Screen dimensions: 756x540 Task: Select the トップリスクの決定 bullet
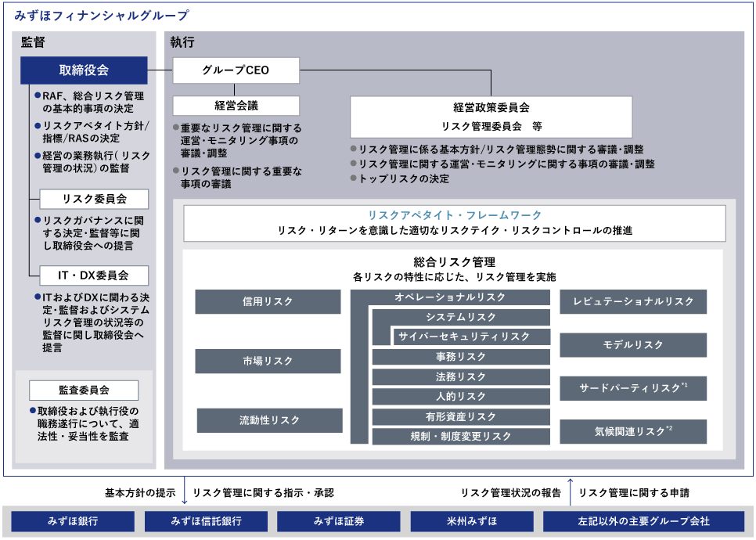[x=404, y=179]
